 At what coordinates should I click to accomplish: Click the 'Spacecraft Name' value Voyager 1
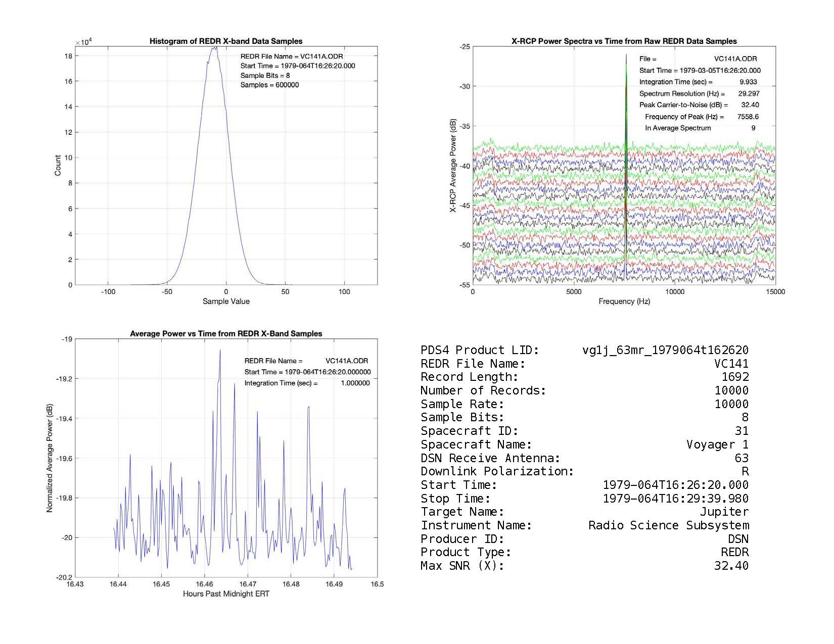[717, 445]
